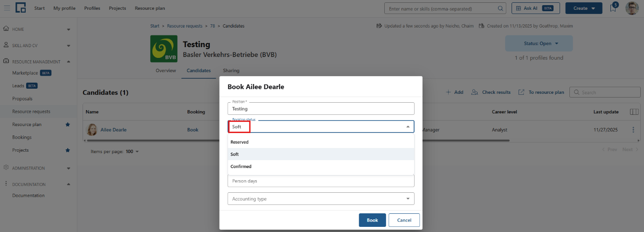644x232 pixels.
Task: Click the 78 breadcrumb link
Action: point(212,26)
